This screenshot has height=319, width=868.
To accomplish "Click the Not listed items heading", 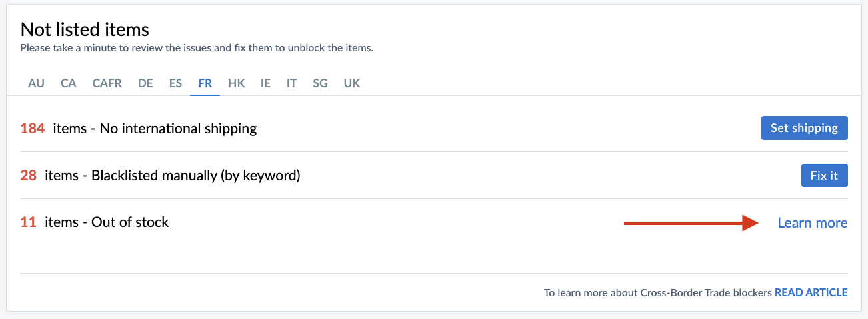I will point(85,29).
